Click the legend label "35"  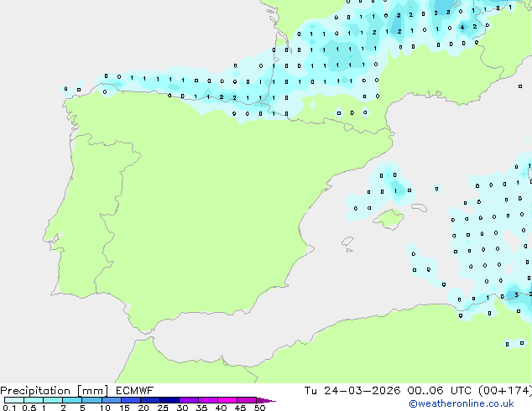tap(201, 408)
